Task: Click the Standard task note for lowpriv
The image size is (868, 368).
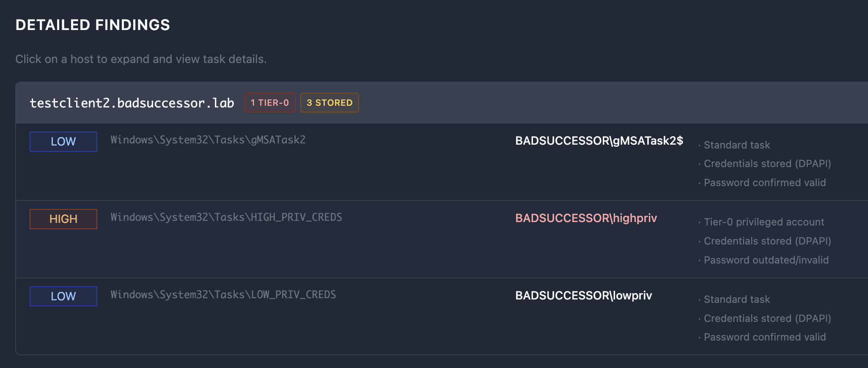Action: [736, 299]
